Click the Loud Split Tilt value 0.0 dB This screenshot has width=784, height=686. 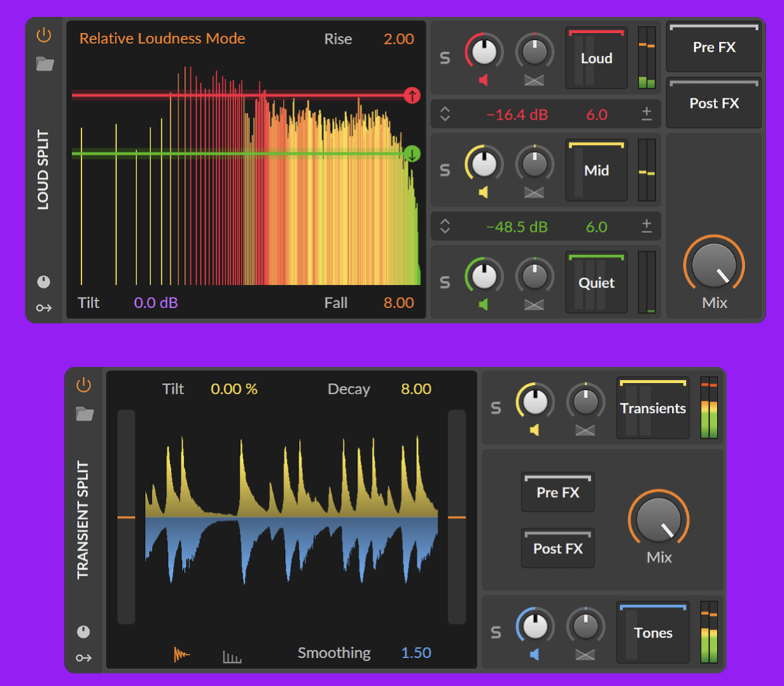tap(155, 302)
